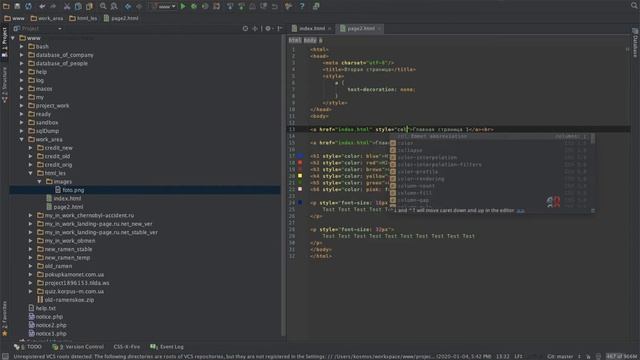The image size is (640, 360).
Task: Open the Favorites tool window side tab
Action: pos(4,319)
